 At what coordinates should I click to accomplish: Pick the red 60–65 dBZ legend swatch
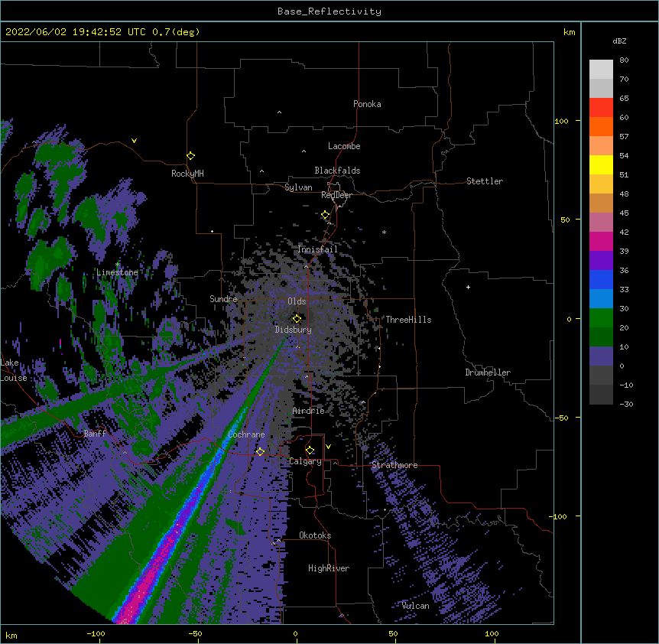point(601,107)
